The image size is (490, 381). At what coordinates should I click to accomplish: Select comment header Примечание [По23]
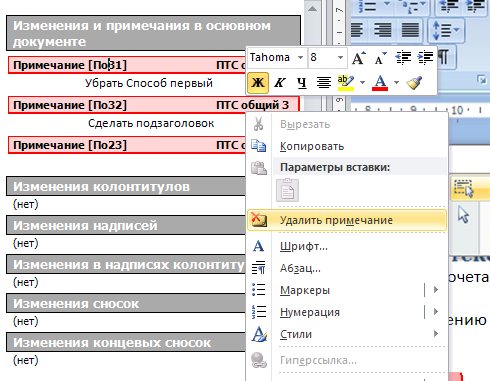coord(70,145)
